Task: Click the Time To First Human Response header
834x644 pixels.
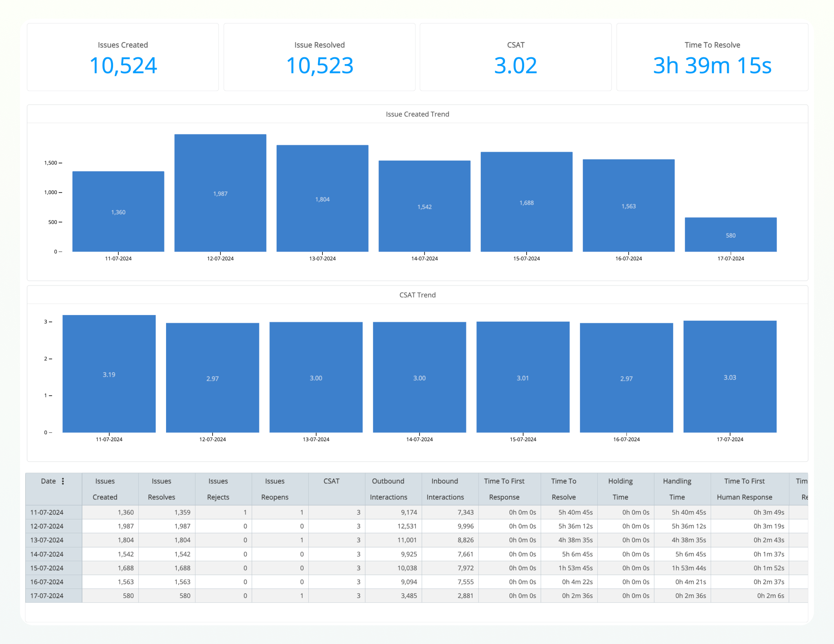Action: coord(744,489)
